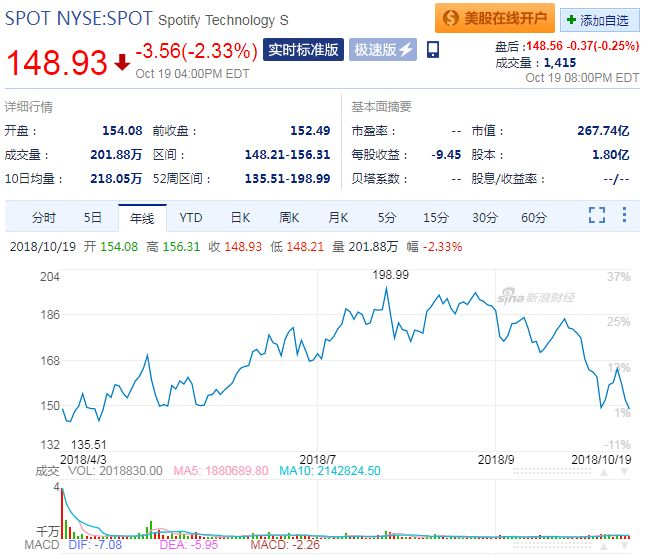Click the 详细行情 section heading
This screenshot has height=556, width=647.
pos(28,106)
